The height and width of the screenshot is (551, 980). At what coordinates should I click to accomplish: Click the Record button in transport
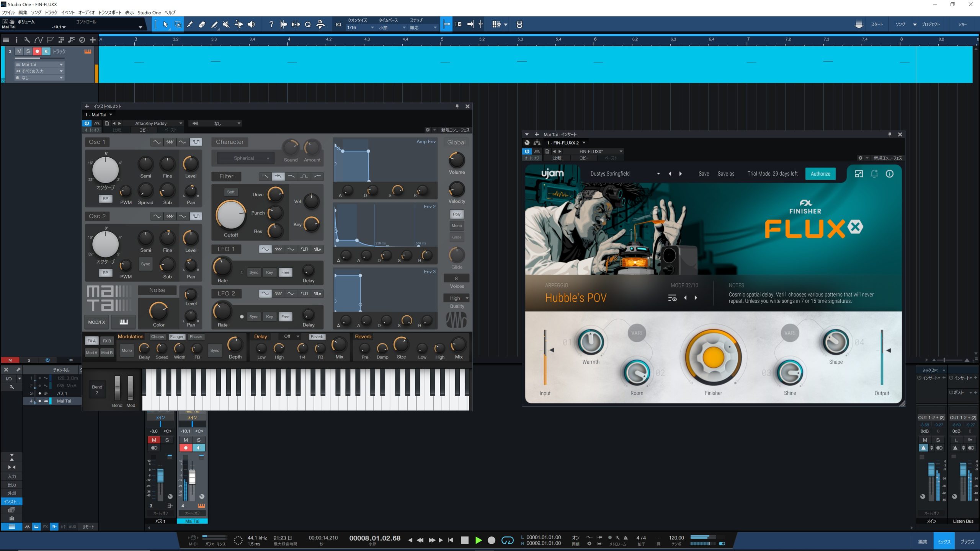pyautogui.click(x=492, y=540)
